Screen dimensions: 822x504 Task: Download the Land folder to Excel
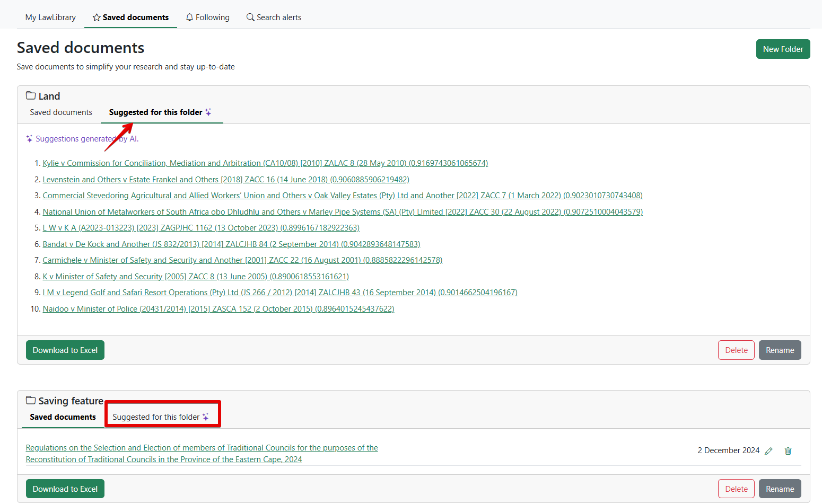pos(65,350)
